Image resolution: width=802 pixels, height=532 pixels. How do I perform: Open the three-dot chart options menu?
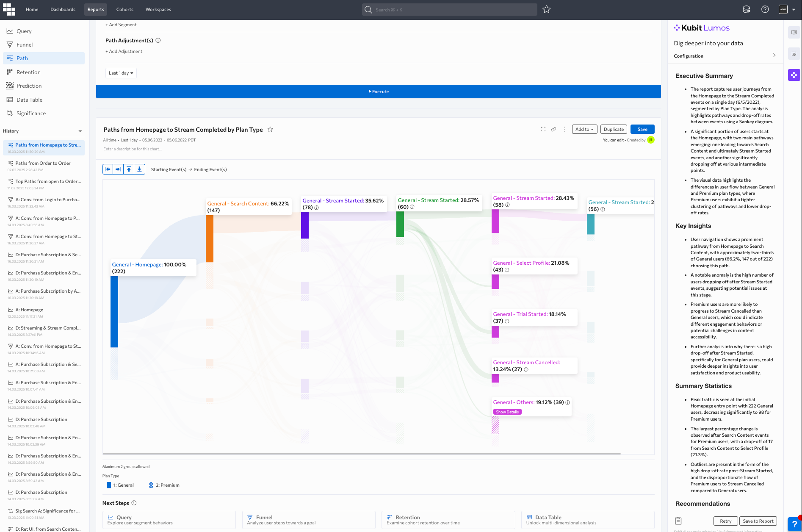[x=564, y=129]
